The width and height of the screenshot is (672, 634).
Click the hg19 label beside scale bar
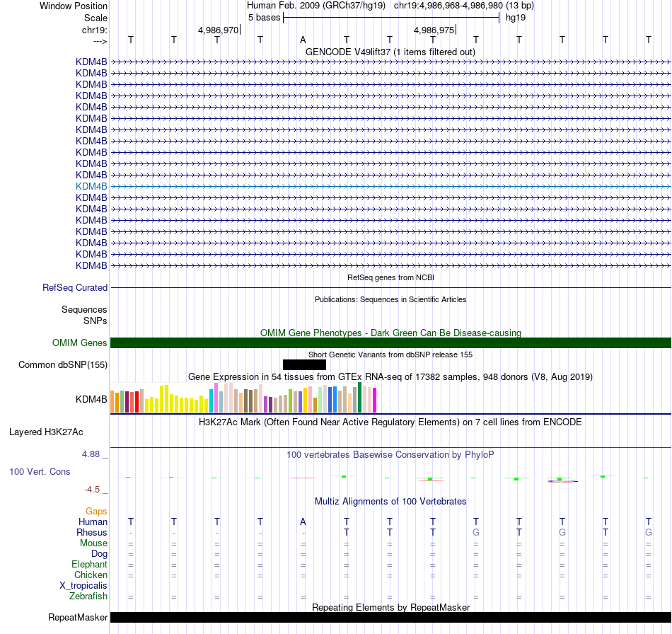516,18
